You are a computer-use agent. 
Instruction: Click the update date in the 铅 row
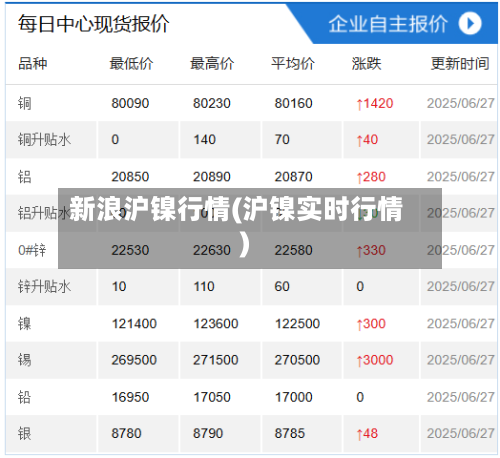point(461,397)
